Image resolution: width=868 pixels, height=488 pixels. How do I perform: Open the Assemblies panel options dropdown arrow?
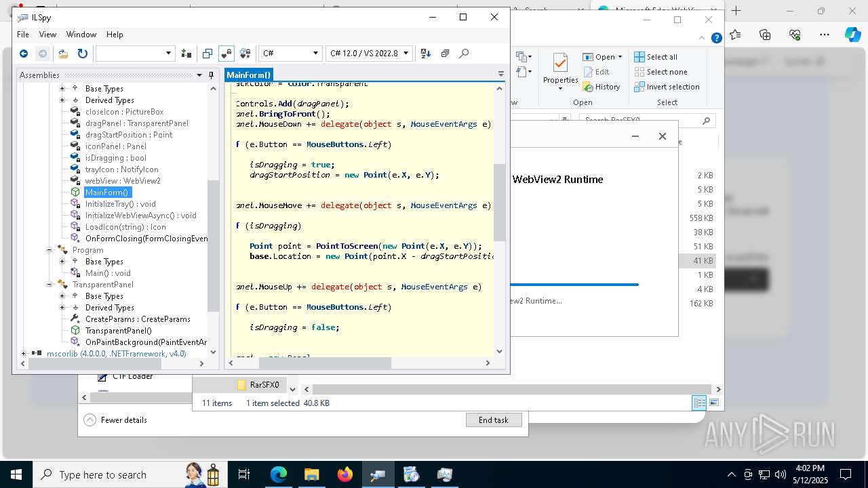point(199,75)
